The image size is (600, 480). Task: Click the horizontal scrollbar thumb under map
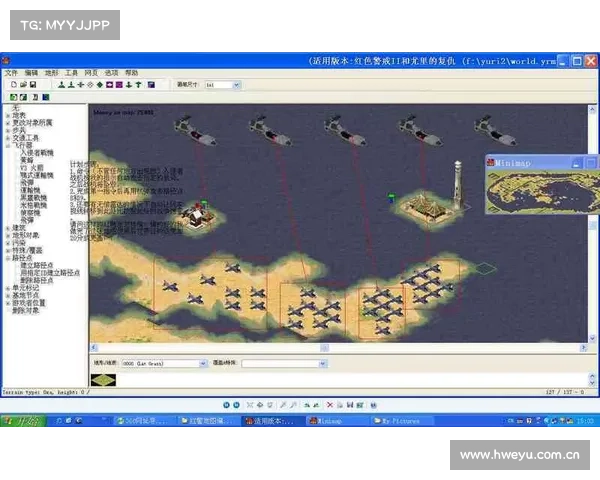coord(324,348)
